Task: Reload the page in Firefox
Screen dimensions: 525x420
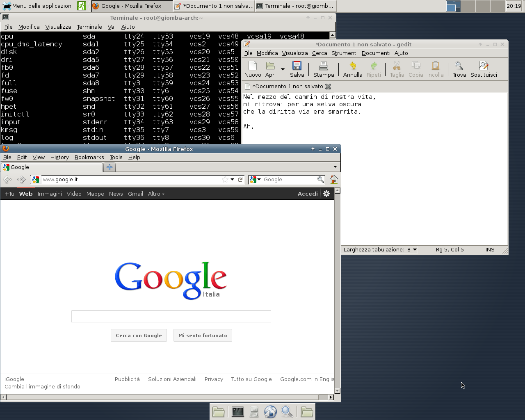Action: (x=240, y=180)
